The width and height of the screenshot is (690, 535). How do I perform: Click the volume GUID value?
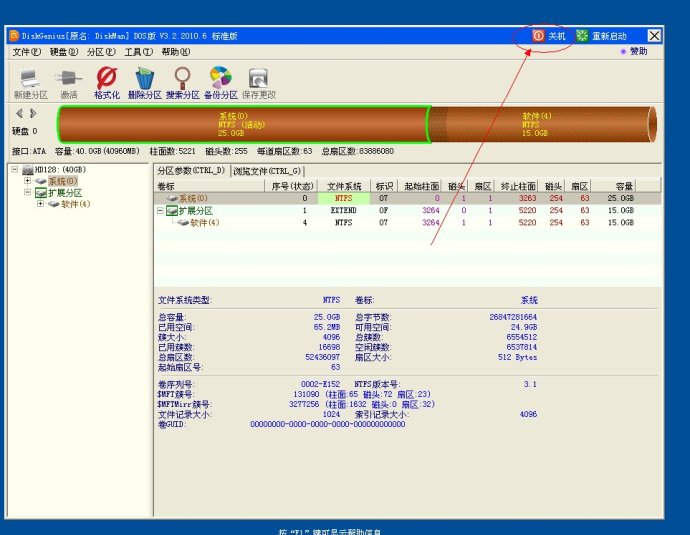[x=327, y=424]
